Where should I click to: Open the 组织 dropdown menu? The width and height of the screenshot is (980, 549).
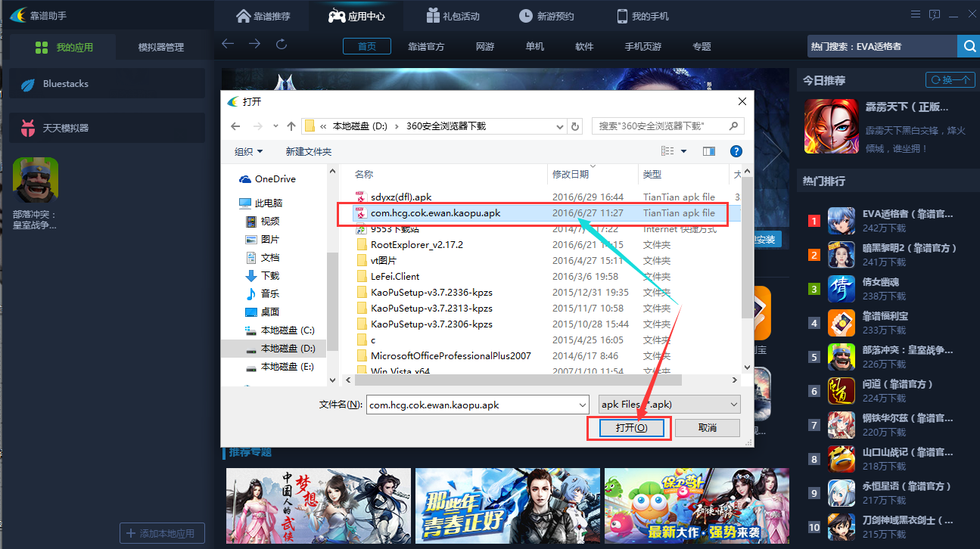pos(248,151)
